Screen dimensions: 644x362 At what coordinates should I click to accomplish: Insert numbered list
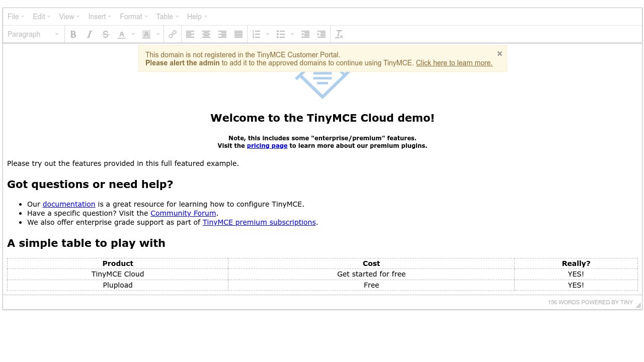pyautogui.click(x=257, y=34)
